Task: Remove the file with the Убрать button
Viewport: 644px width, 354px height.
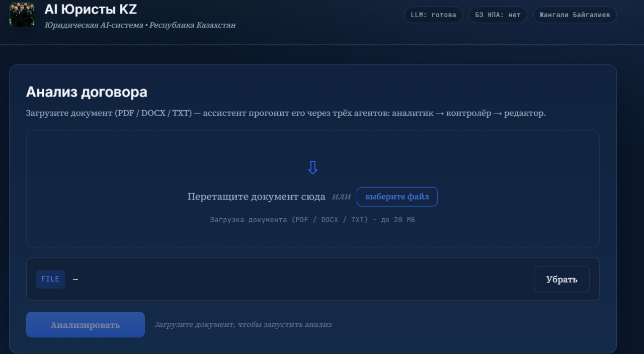Action: 561,279
